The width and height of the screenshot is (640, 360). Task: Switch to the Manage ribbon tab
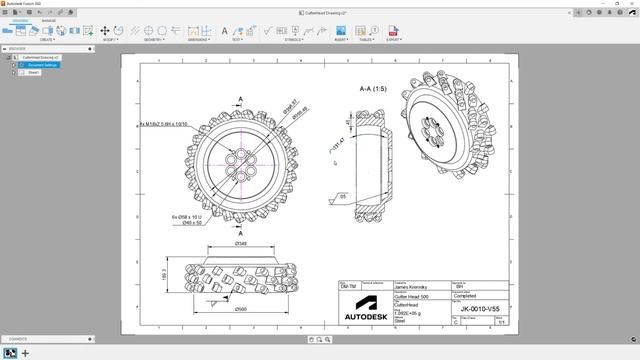[49, 21]
